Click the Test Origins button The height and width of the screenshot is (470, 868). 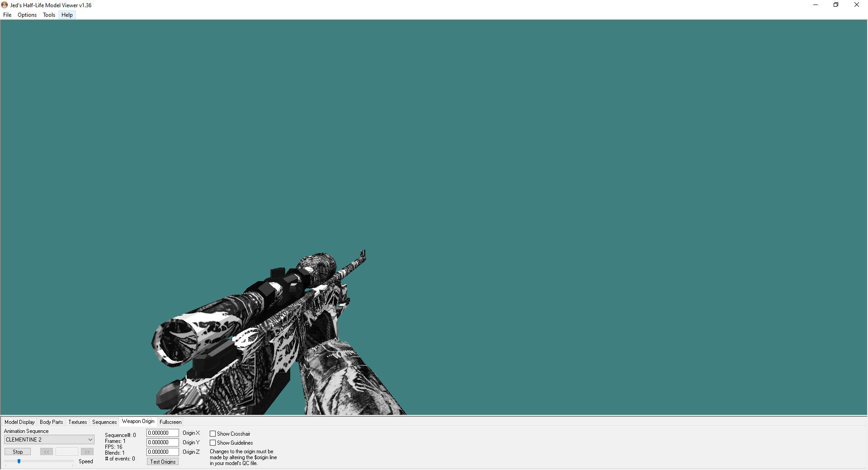[163, 461]
